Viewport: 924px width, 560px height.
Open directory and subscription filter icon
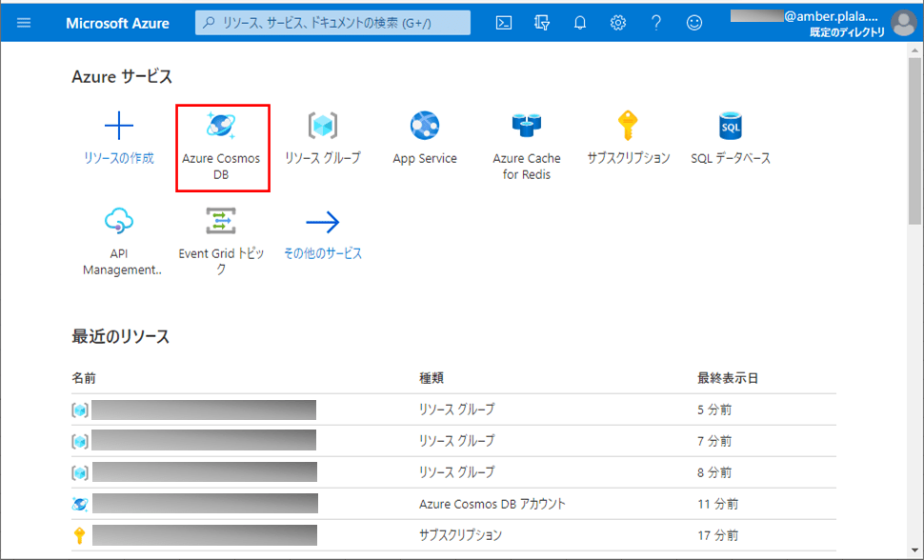pos(542,23)
